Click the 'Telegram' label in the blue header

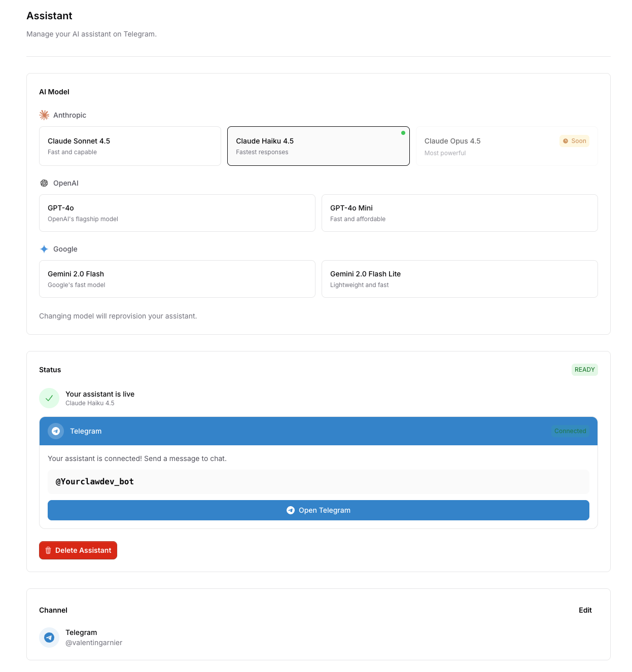pyautogui.click(x=86, y=431)
